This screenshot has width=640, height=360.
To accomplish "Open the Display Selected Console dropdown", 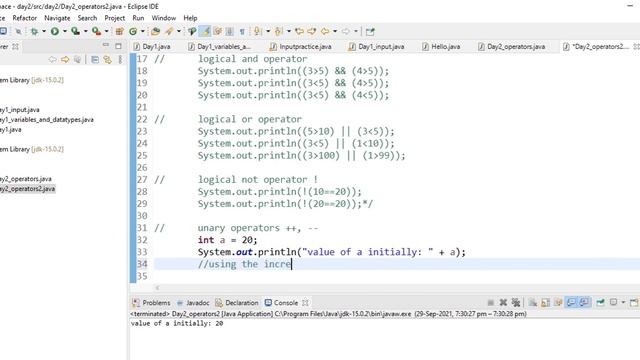I will coord(623,302).
